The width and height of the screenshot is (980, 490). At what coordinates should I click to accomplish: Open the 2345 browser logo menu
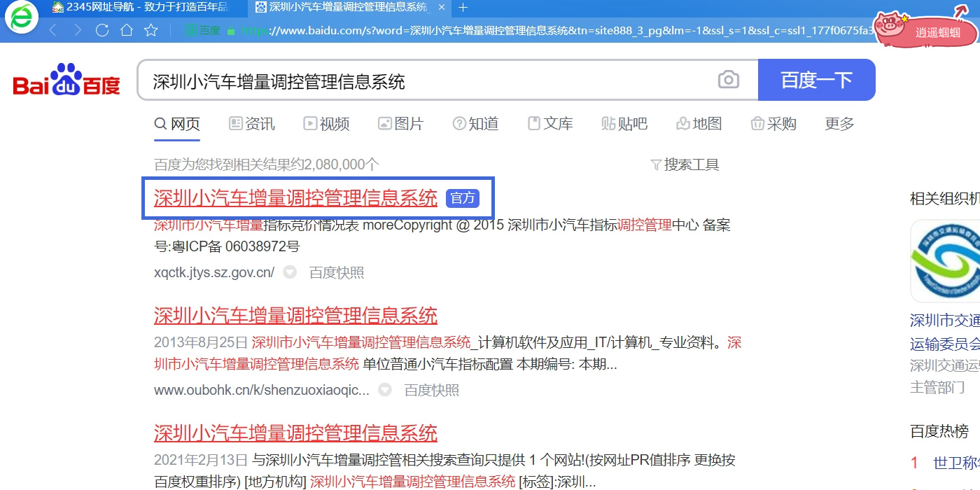22,17
